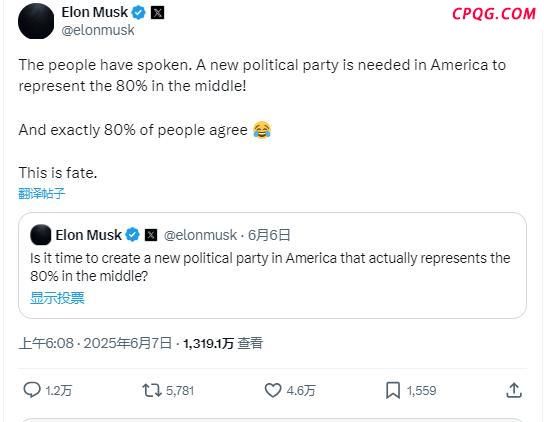Click verified badge in quoted post

(132, 235)
